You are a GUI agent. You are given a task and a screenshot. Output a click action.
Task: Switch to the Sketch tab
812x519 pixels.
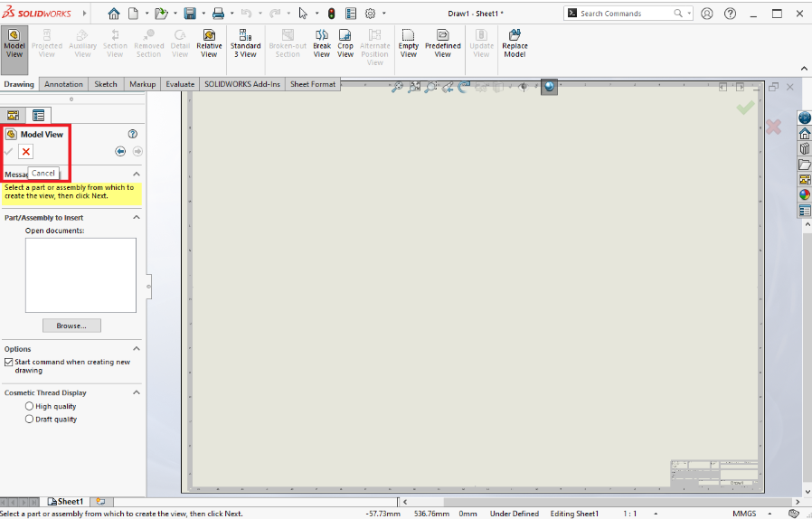point(106,84)
